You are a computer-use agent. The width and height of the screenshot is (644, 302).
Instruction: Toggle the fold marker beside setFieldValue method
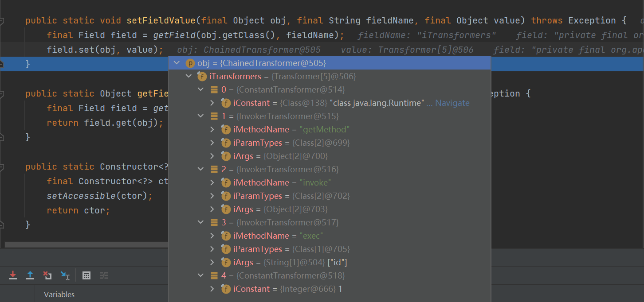[2, 21]
